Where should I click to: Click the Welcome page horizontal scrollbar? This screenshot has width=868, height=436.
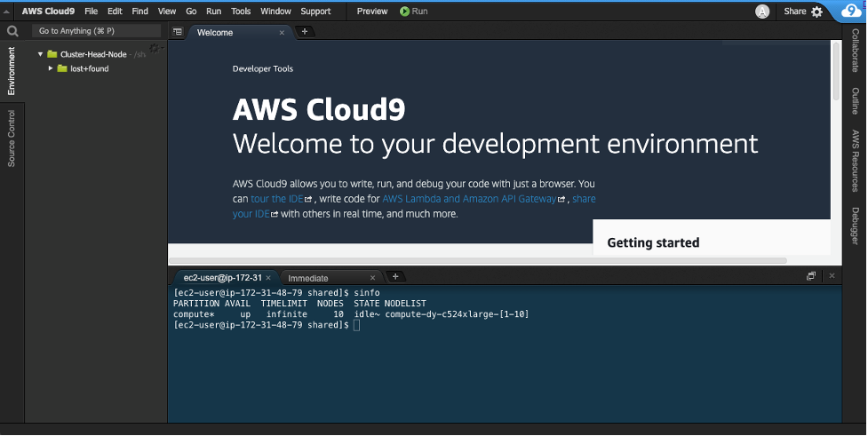tap(478, 260)
